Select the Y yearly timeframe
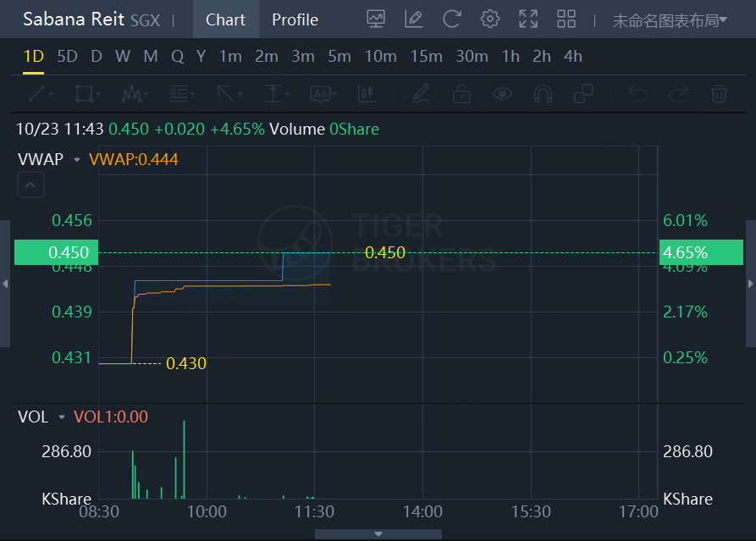 click(201, 57)
